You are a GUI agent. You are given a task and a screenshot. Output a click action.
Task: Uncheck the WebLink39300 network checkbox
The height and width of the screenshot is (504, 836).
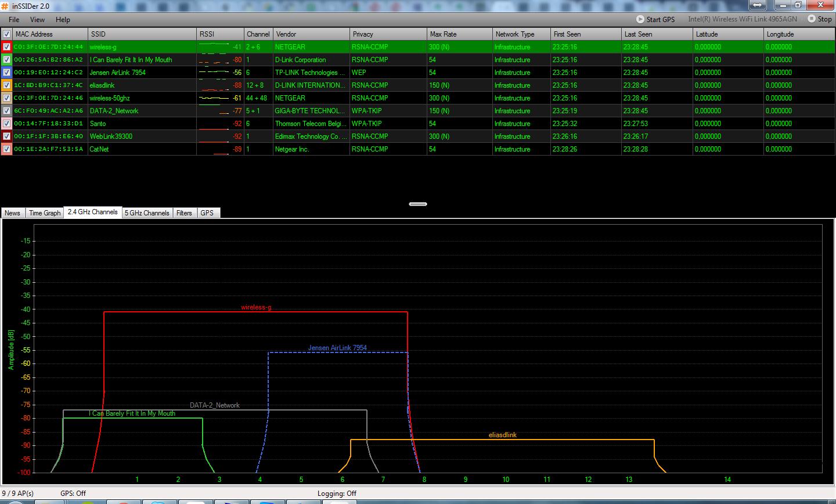tap(7, 136)
